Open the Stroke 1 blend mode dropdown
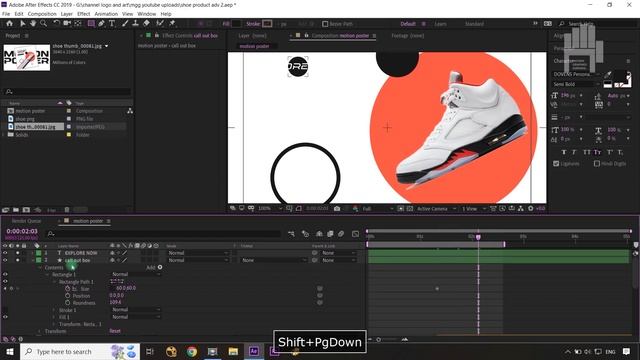The width and height of the screenshot is (640, 360). [136, 310]
